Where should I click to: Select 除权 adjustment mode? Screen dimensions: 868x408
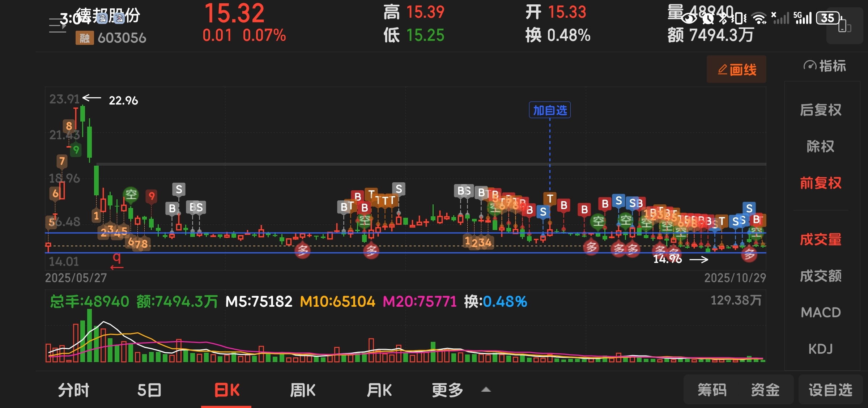point(821,146)
